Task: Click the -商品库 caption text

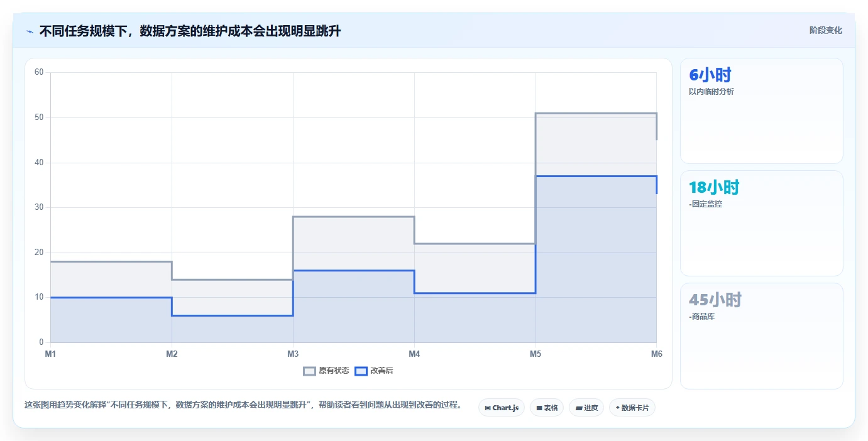Action: click(701, 317)
